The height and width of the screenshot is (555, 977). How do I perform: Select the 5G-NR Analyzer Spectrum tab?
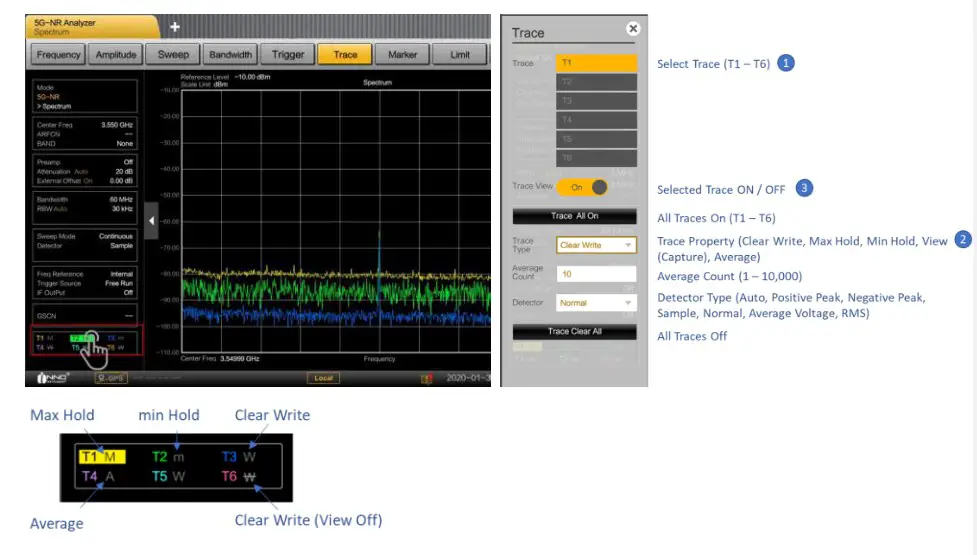click(x=91, y=27)
